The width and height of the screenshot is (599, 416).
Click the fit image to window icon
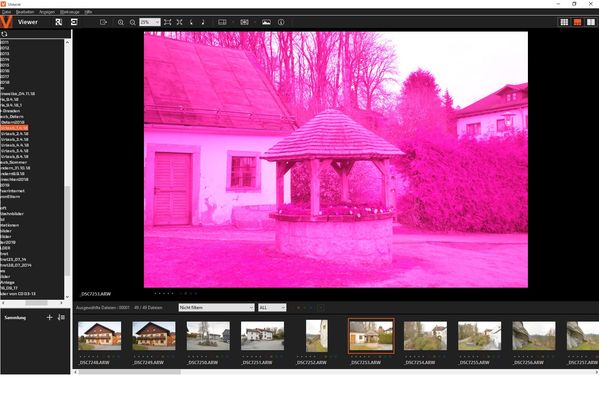point(168,22)
